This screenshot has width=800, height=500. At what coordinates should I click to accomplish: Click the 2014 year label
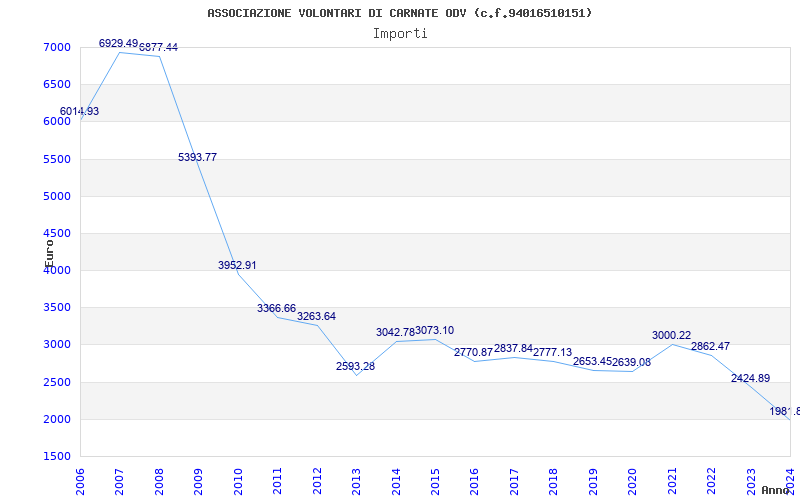396,481
